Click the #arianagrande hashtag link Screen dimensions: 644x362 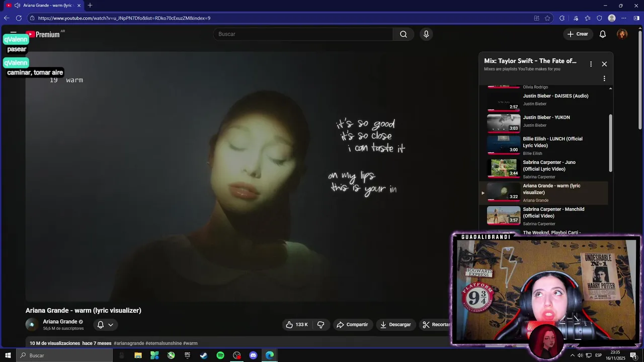tap(129, 343)
